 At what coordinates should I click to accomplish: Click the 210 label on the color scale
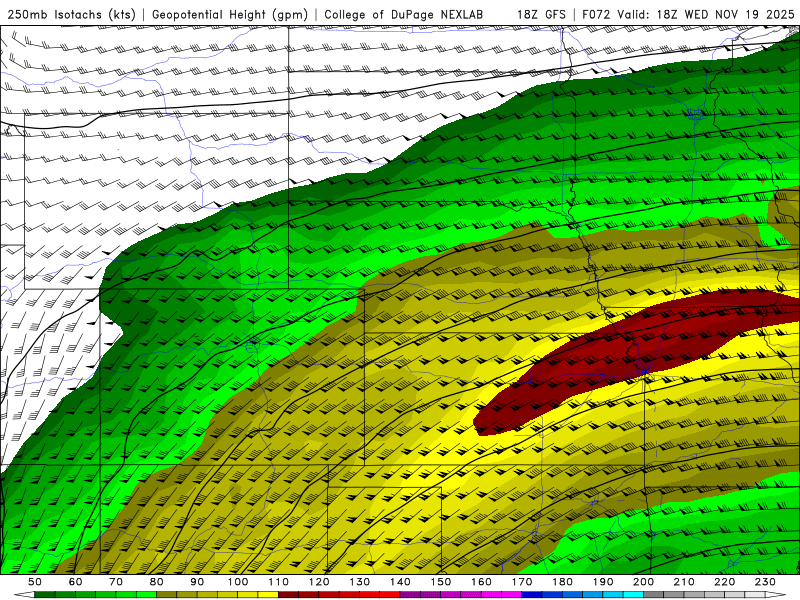pos(684,582)
